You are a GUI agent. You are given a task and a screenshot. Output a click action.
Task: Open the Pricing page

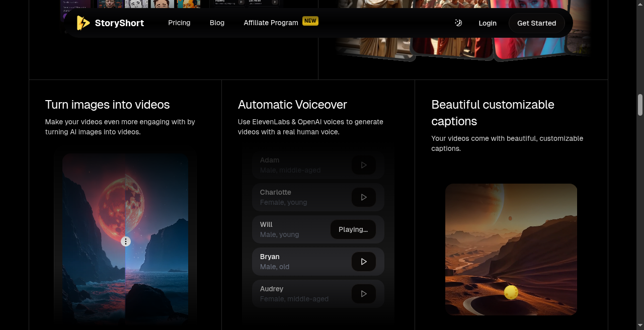[x=179, y=23]
